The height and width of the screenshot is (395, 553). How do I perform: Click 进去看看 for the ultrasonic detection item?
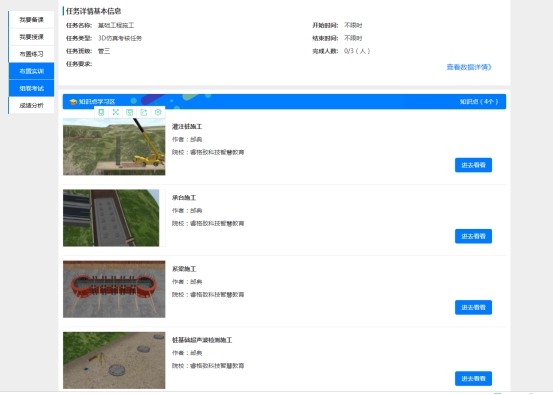click(473, 378)
